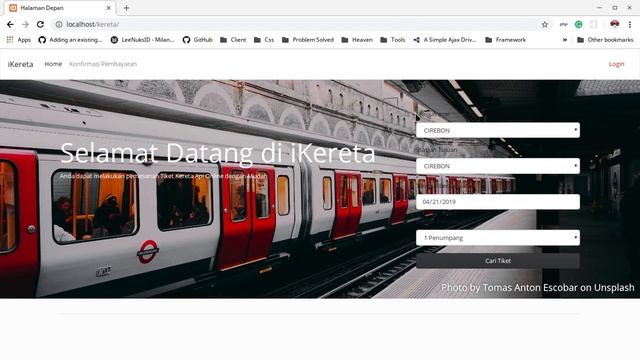Open the LeeNuksID - Milan bookmark
The image size is (640, 360).
point(142,40)
